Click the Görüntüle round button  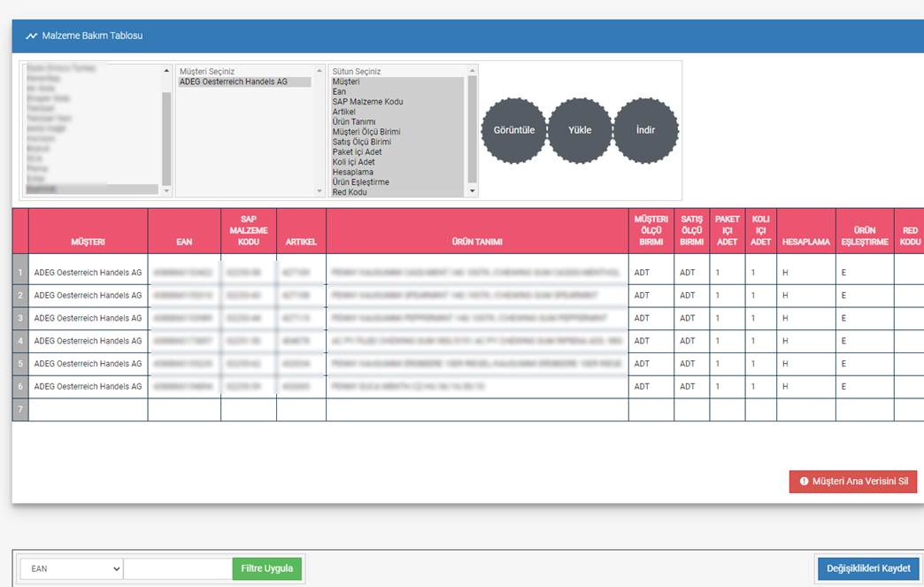514,130
